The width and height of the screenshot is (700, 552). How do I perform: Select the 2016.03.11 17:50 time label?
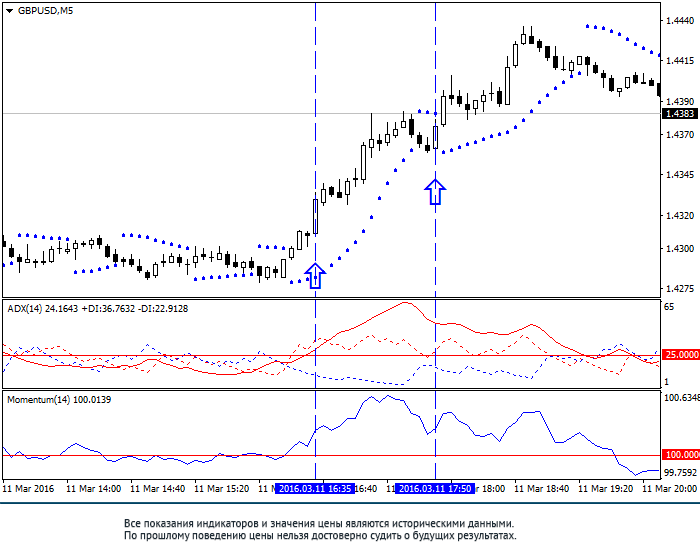[x=435, y=488]
